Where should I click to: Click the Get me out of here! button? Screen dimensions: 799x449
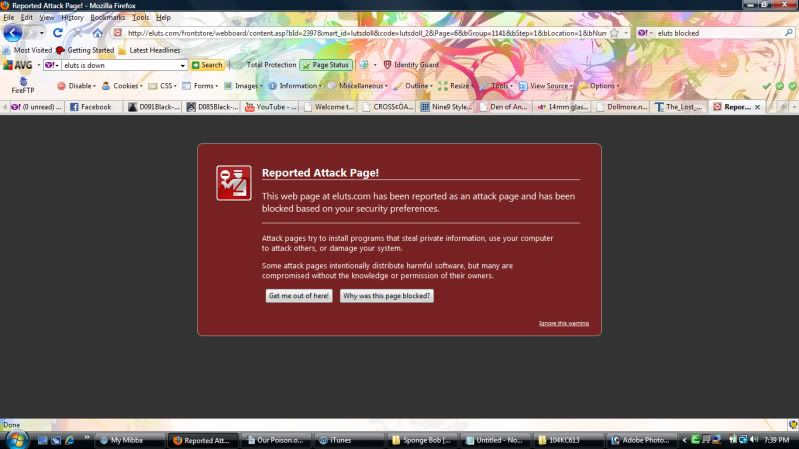299,296
